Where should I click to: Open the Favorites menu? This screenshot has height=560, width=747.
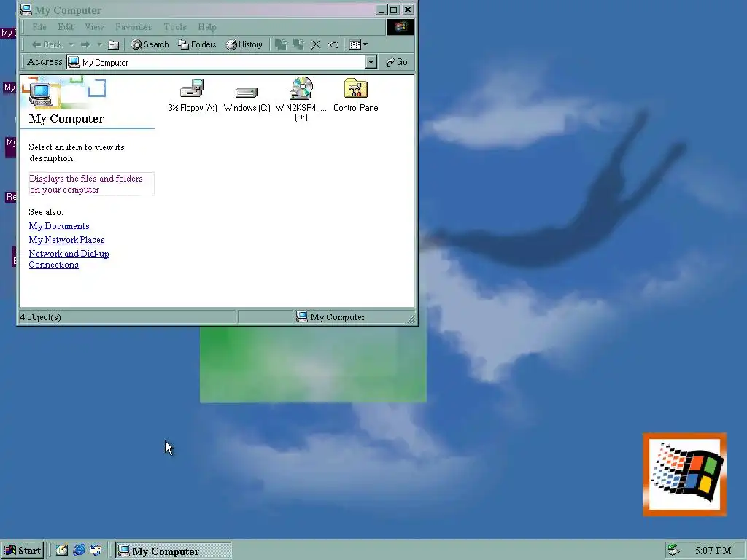[x=133, y=27]
